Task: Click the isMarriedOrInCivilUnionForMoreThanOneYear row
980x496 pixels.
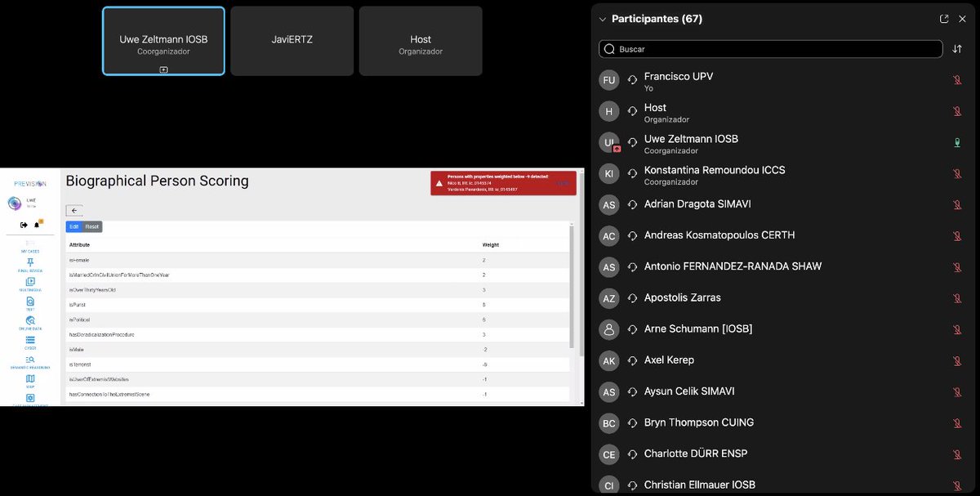Action: (x=317, y=275)
